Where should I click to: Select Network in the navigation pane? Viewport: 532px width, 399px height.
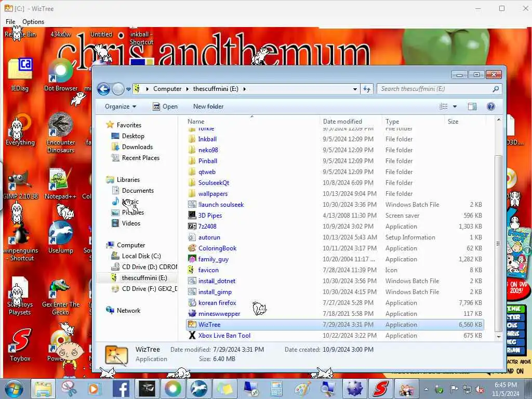coord(128,311)
